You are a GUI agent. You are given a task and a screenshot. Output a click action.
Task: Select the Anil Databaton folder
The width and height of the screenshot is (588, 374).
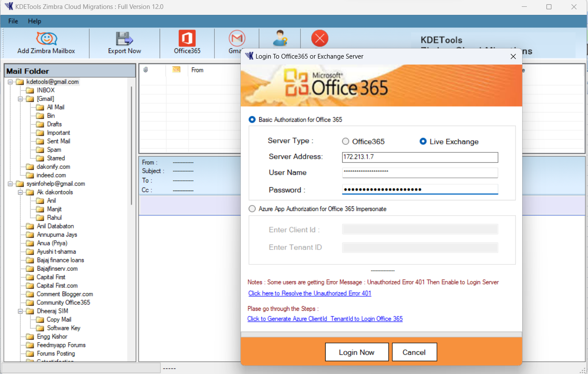[x=55, y=226]
